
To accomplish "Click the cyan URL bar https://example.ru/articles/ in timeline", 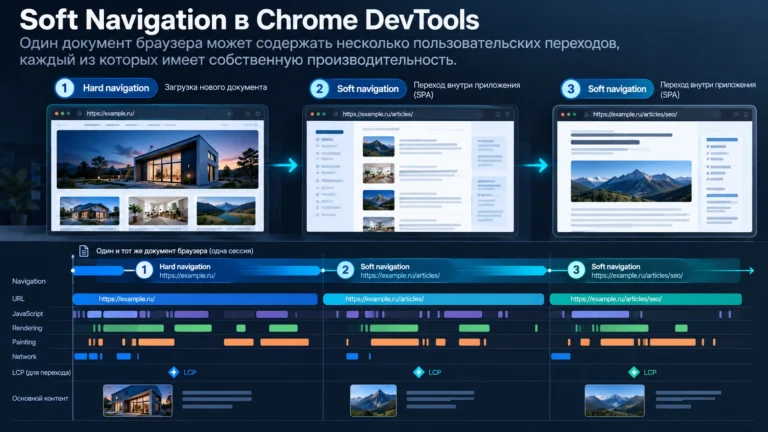I will click(x=433, y=299).
